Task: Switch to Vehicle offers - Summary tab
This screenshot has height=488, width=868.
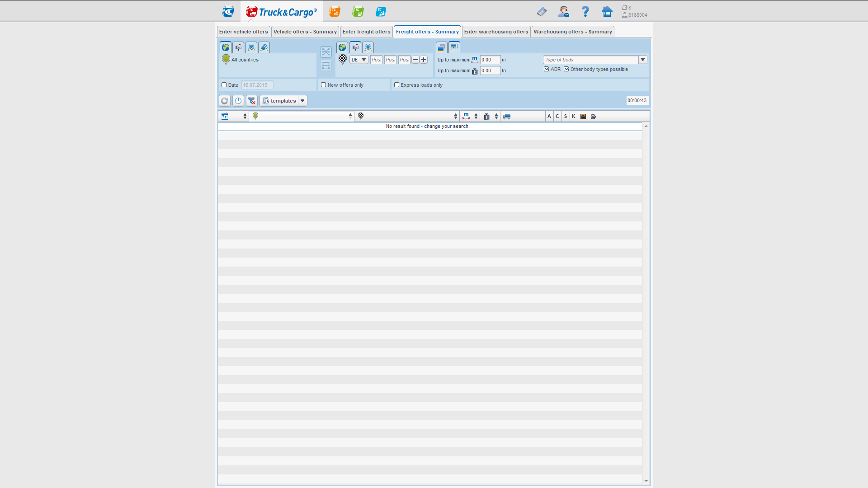Action: (x=305, y=32)
